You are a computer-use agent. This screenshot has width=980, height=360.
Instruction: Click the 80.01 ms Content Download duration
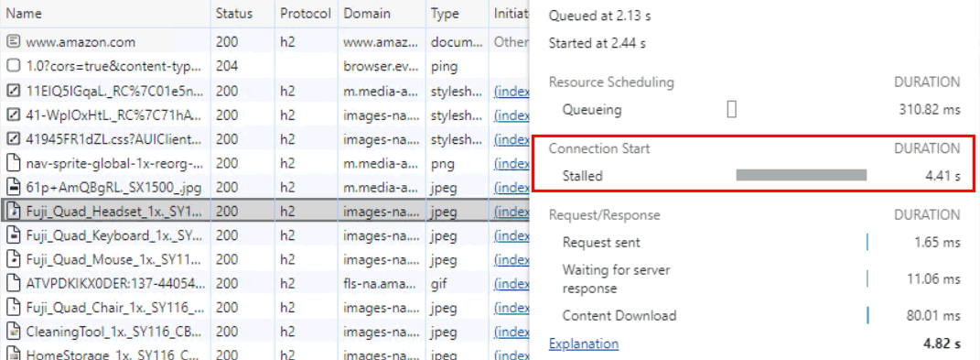pyautogui.click(x=933, y=315)
